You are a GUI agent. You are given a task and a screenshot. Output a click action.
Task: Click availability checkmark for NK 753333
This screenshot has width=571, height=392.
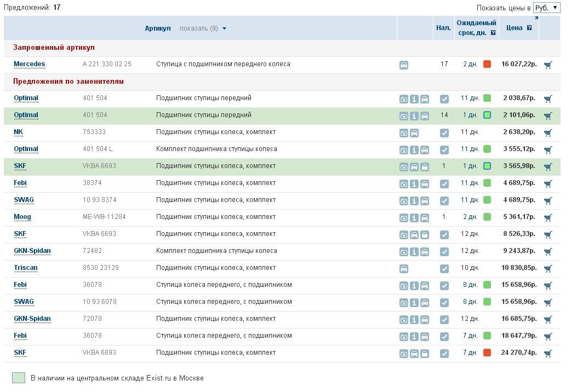(x=444, y=133)
